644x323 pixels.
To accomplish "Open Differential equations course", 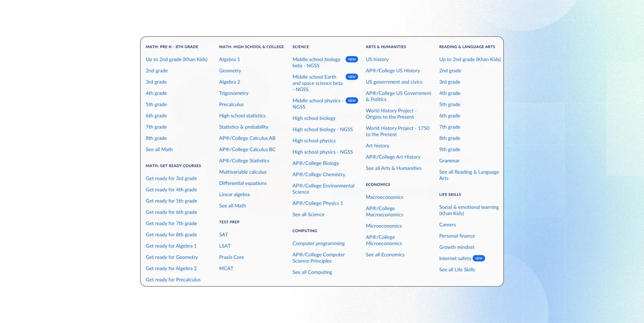I will (x=243, y=183).
